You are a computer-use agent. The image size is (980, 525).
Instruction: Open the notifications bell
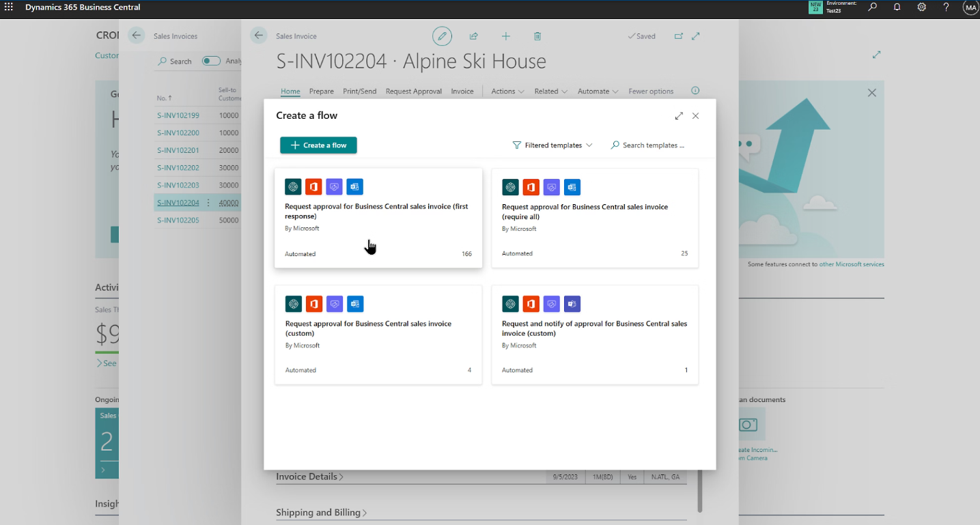pos(897,7)
